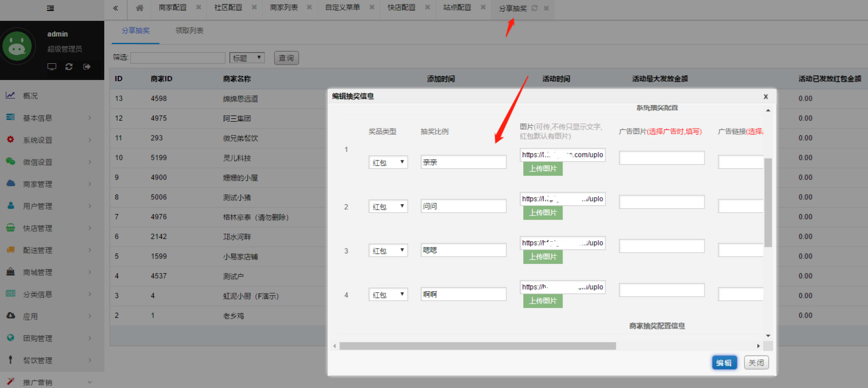Screen dimensions: 868x388
Task: Click the refresh icon under admin profile
Action: tap(69, 67)
